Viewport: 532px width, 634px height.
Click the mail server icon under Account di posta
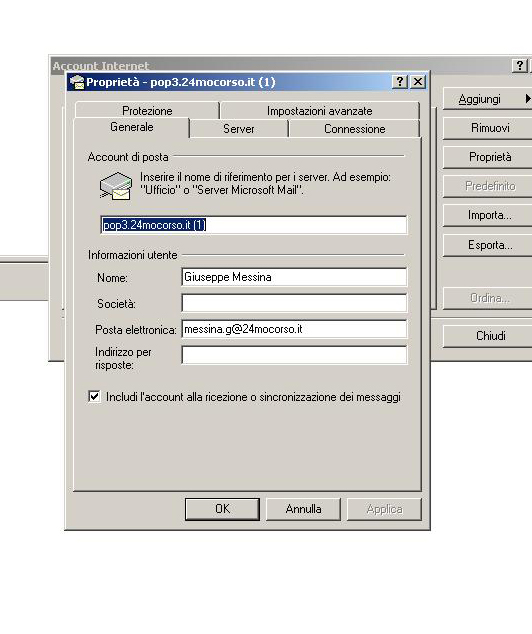[116, 186]
